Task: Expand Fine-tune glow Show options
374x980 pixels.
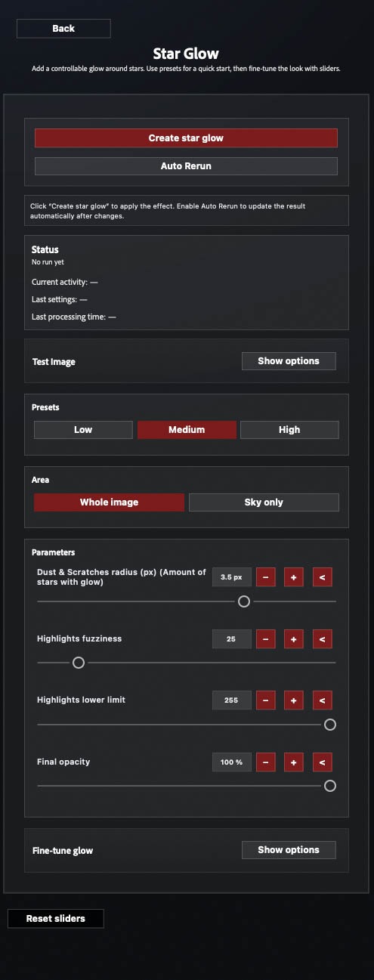Action: pos(289,850)
